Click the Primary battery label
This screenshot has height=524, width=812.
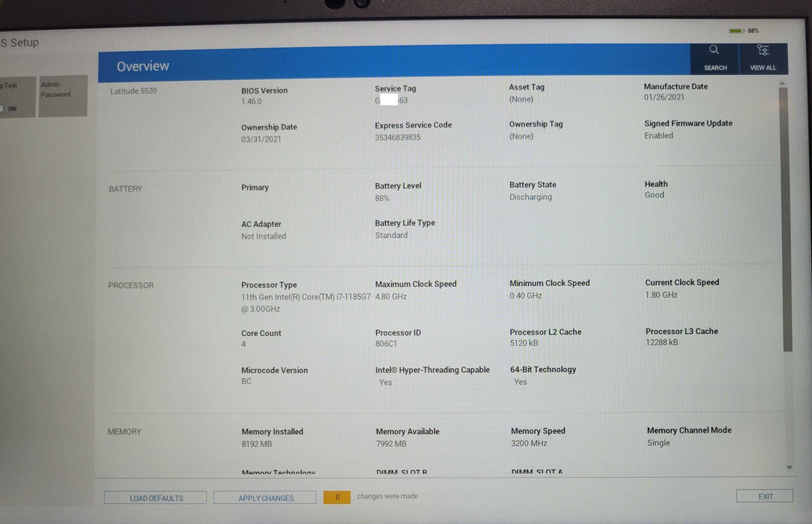pyautogui.click(x=255, y=187)
